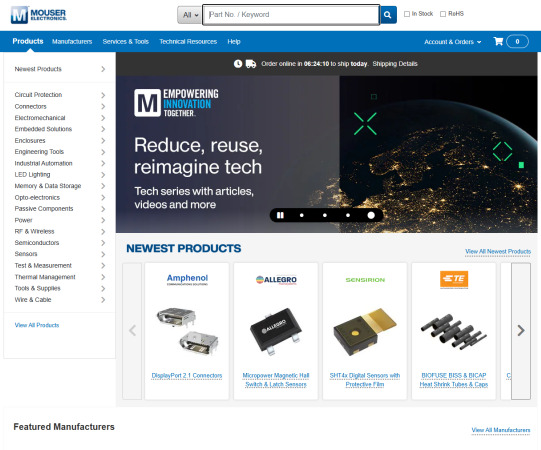Click the Part No. / Keyword search field
This screenshot has height=450, width=541.
click(x=291, y=15)
